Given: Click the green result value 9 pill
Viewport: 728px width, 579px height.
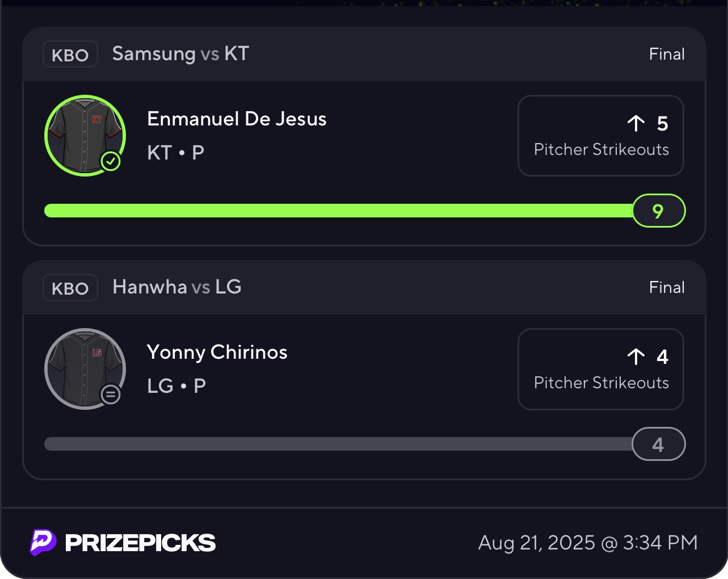Looking at the screenshot, I should (x=658, y=211).
